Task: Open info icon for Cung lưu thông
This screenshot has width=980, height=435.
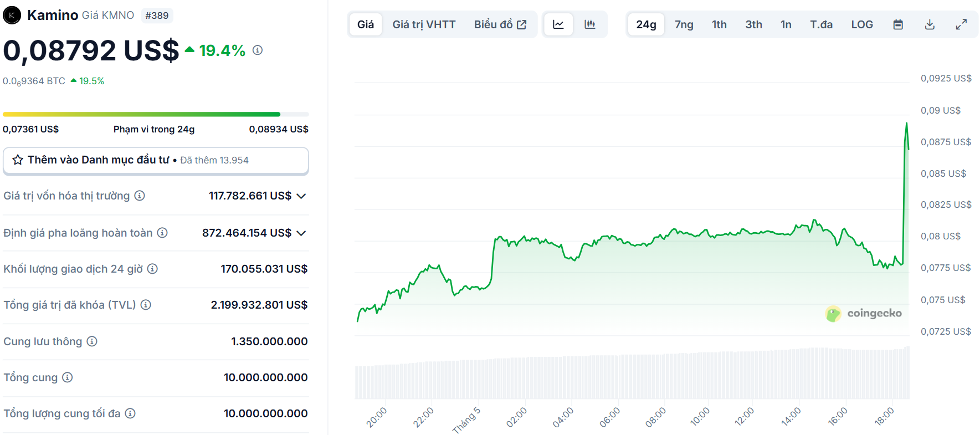Action: click(92, 341)
